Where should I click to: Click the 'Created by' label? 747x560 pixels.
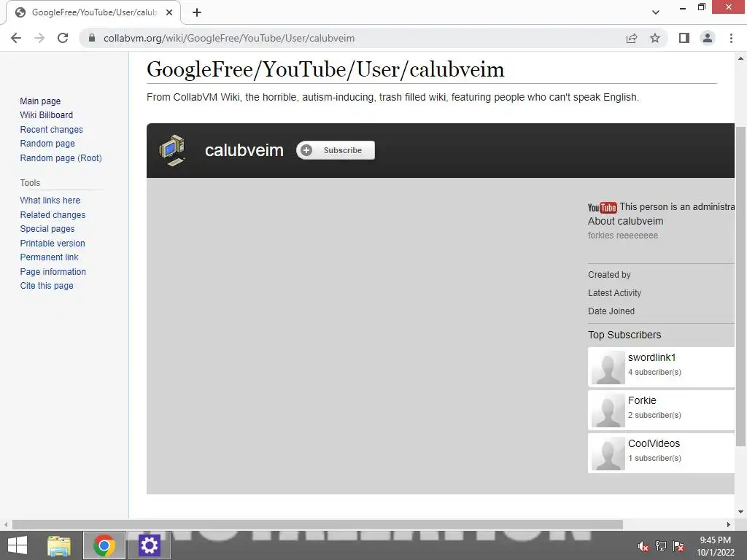click(x=609, y=275)
